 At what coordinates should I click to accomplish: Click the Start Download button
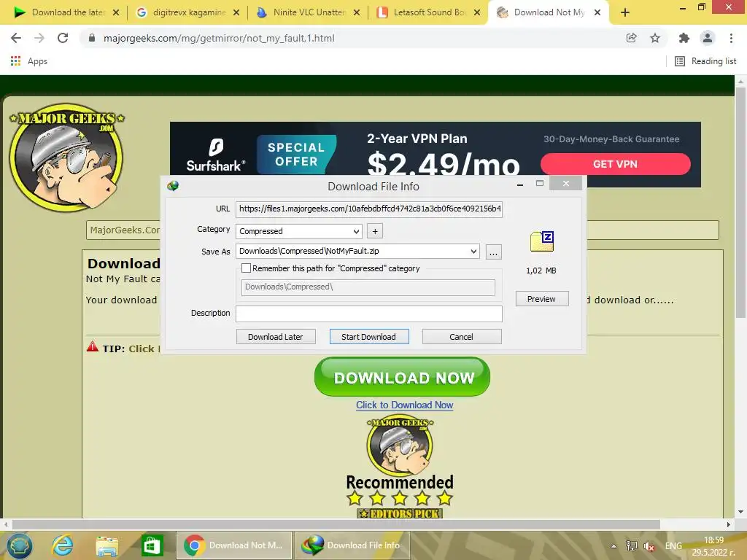[x=368, y=337]
